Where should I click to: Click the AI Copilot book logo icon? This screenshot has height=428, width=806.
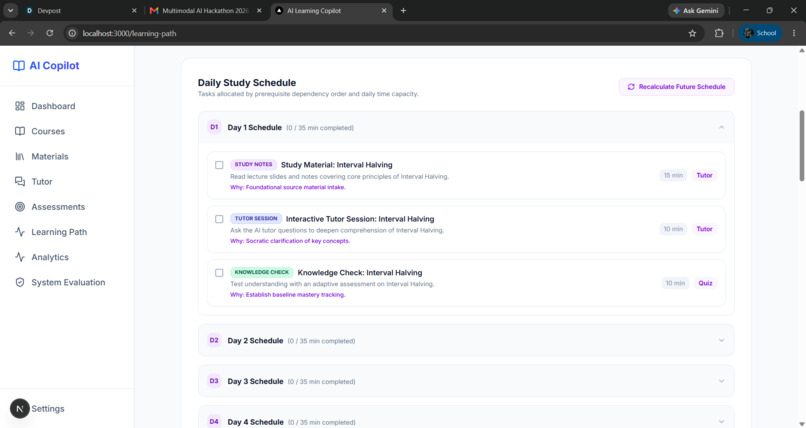click(19, 66)
